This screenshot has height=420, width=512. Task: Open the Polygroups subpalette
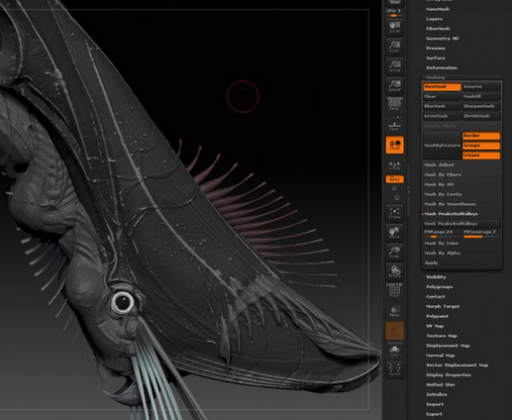[439, 287]
